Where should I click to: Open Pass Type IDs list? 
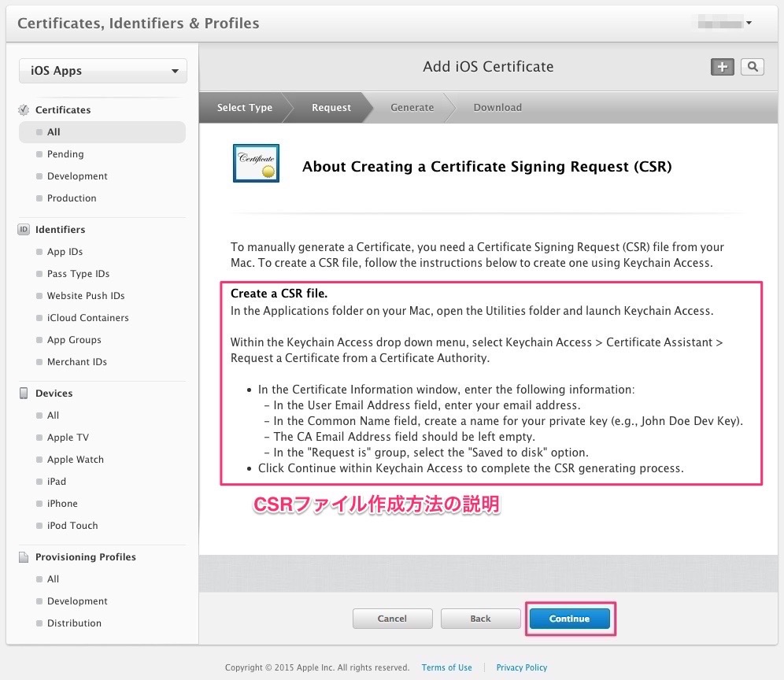[x=78, y=274]
